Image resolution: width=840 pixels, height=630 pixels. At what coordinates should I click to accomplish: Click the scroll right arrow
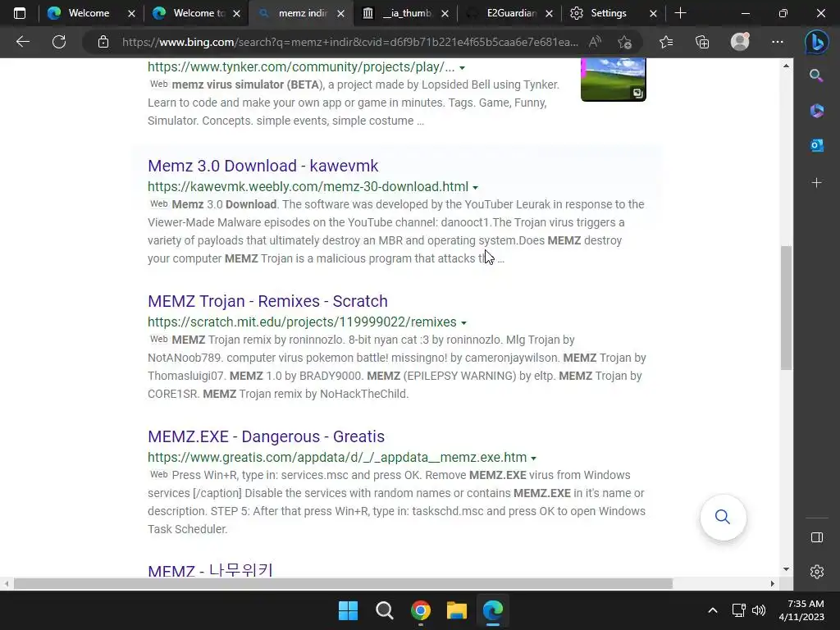[x=773, y=583]
